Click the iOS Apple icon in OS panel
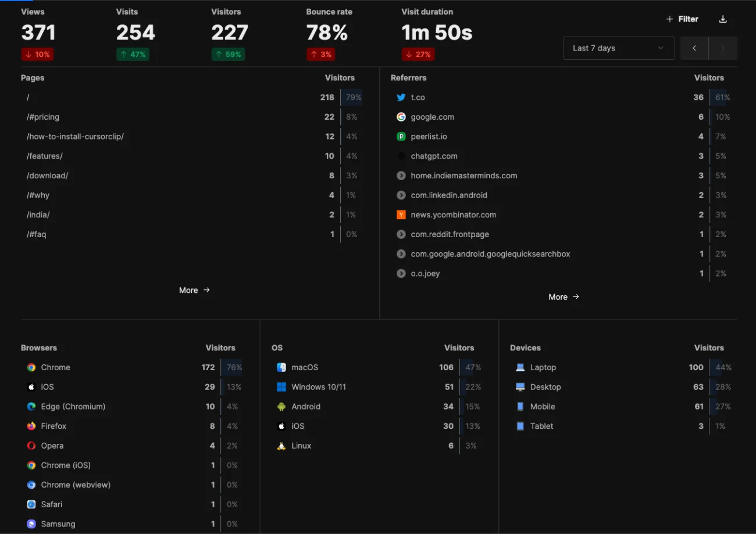 [x=281, y=426]
